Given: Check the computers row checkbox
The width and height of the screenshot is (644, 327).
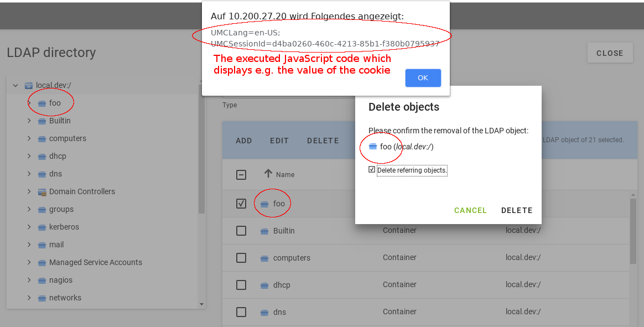Looking at the screenshot, I should coord(241,258).
